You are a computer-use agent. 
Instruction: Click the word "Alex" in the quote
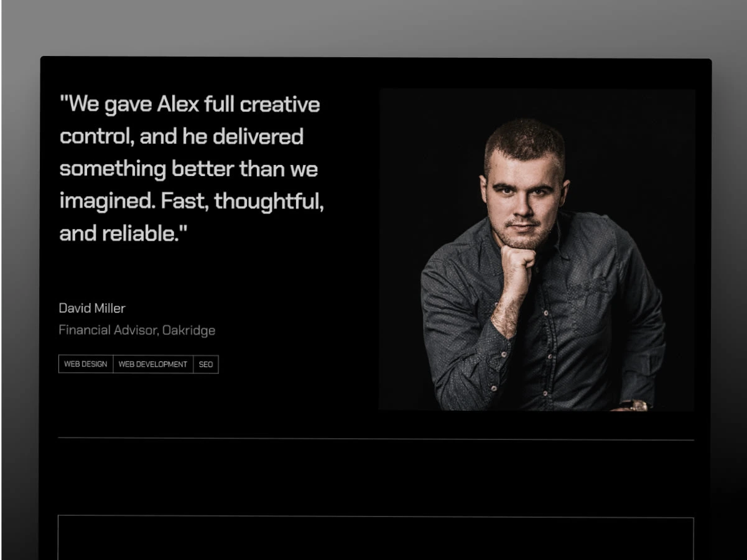pyautogui.click(x=178, y=104)
